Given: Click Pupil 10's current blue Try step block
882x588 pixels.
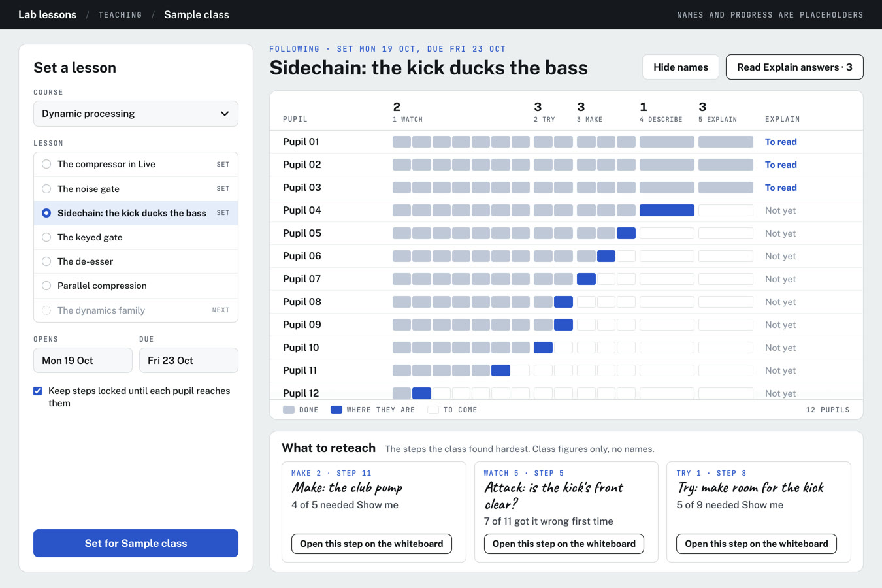Looking at the screenshot, I should click(543, 348).
